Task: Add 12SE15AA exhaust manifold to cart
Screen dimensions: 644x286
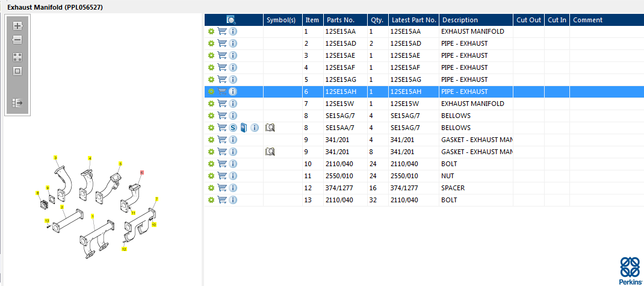Action: click(x=221, y=31)
